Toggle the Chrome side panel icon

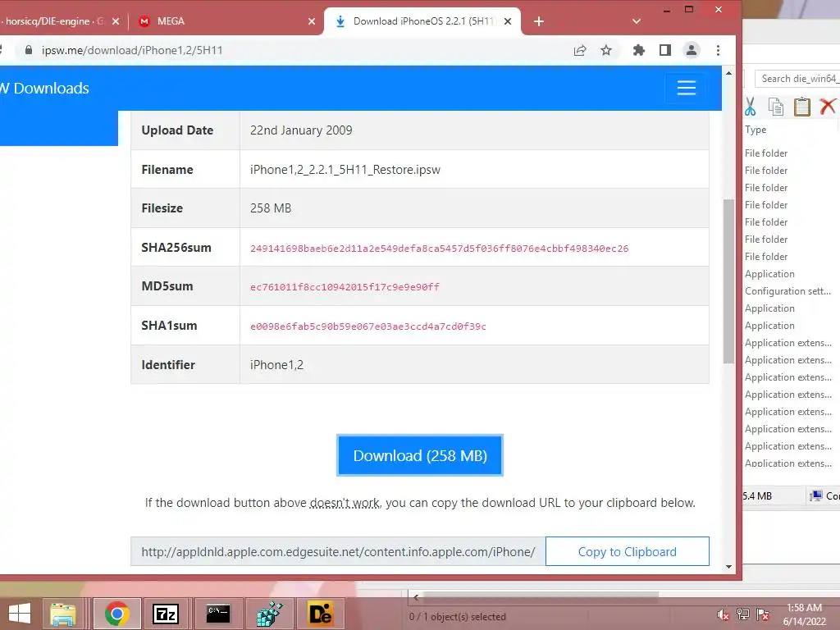[x=664, y=50]
